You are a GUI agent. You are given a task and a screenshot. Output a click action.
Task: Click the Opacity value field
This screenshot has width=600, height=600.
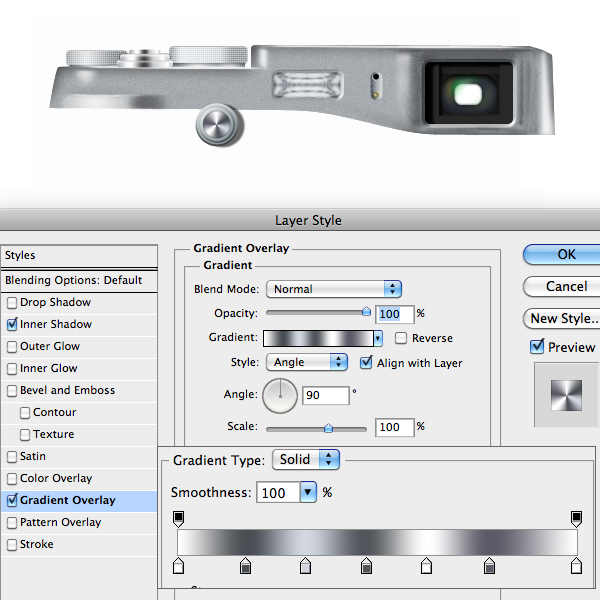coord(395,314)
